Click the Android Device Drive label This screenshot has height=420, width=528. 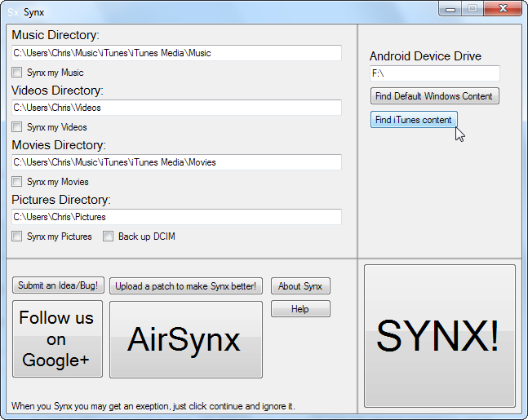coord(425,56)
